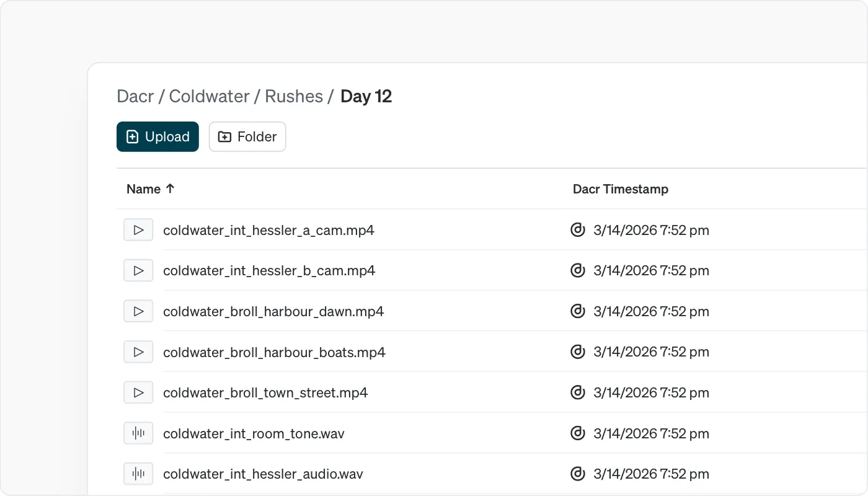This screenshot has width=868, height=496.
Task: Select the Day 12 breadcrumb
Action: click(366, 97)
